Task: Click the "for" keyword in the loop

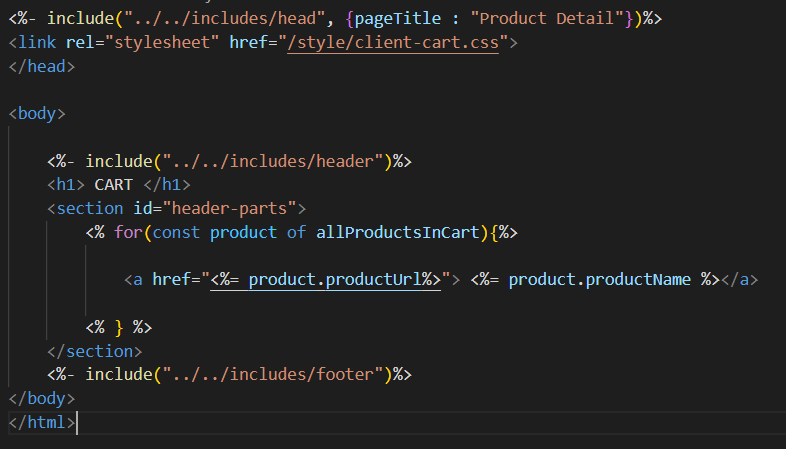Action: click(x=128, y=233)
